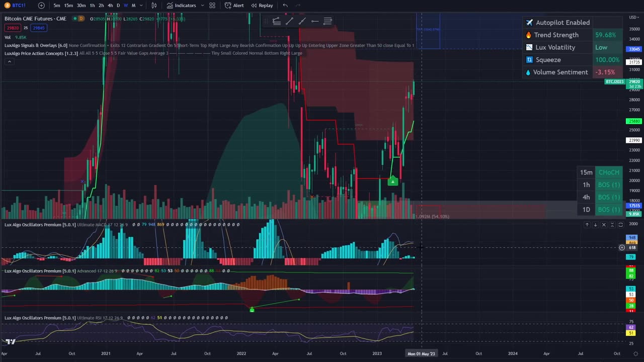Add a symbol to compare using the plus icon
Image resolution: width=644 pixels, height=362 pixels.
tap(41, 6)
